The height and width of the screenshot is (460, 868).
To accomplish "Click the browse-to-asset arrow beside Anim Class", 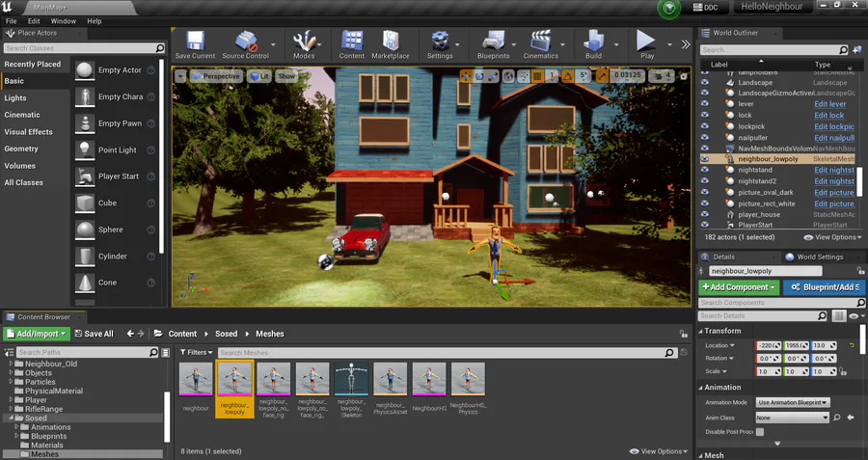I will tap(851, 418).
